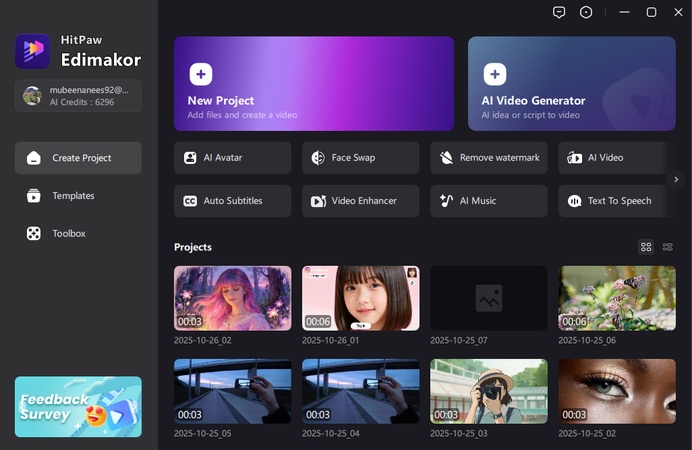Start the Remove watermark tool

[x=488, y=158]
